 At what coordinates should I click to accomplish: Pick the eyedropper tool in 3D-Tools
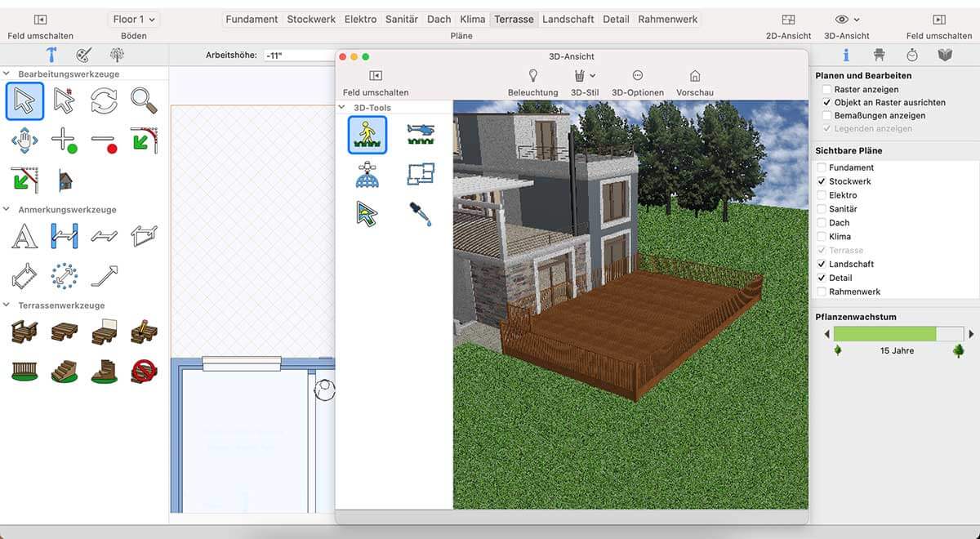point(421,213)
